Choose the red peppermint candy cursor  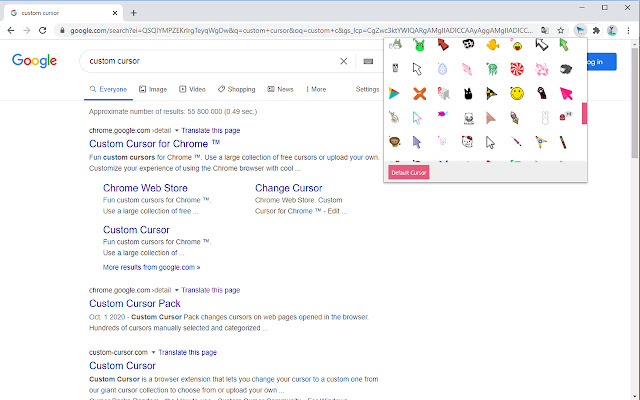point(517,69)
